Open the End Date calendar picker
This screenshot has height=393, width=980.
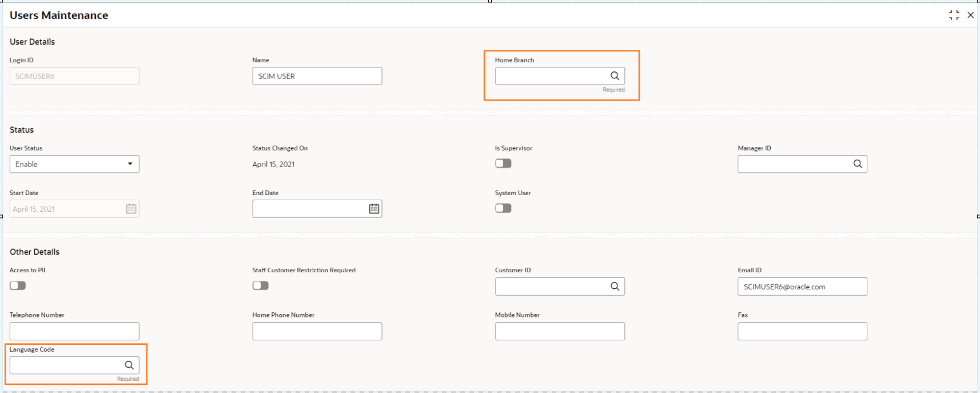[374, 209]
